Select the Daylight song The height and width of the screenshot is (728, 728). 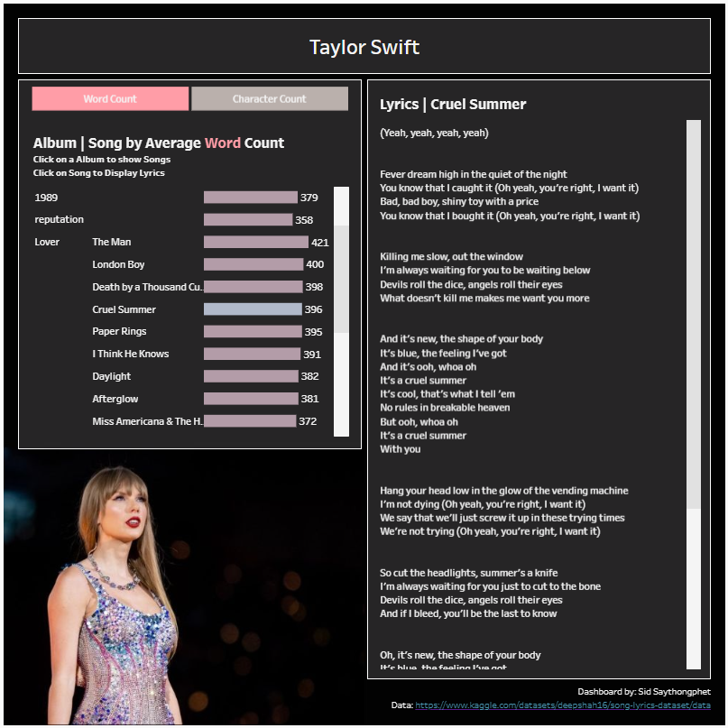112,376
